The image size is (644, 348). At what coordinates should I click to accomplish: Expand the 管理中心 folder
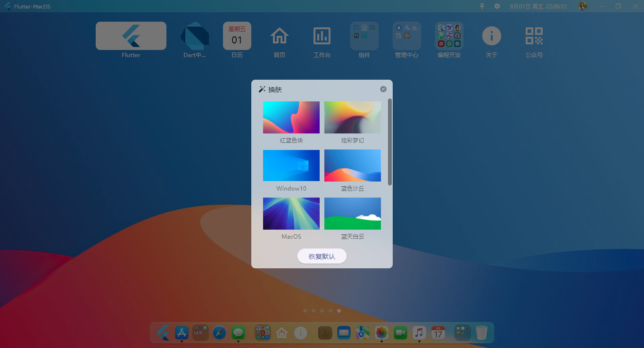tap(407, 36)
